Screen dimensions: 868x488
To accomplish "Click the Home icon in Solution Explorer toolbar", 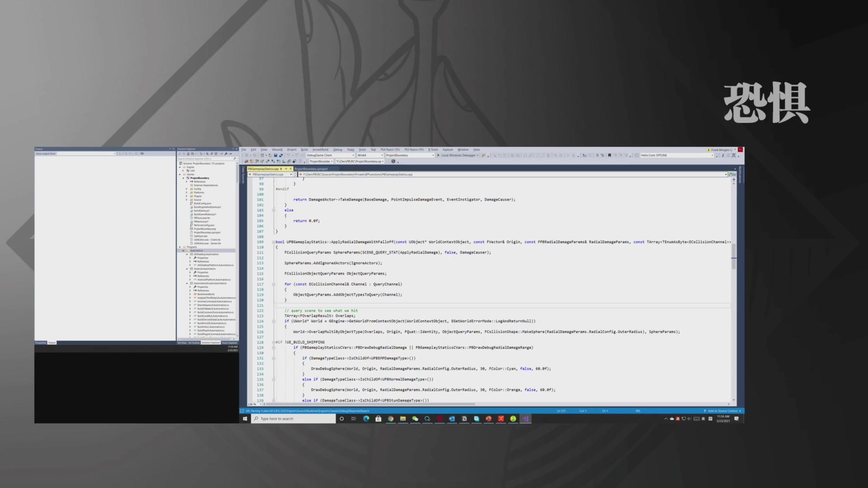I will [188, 154].
